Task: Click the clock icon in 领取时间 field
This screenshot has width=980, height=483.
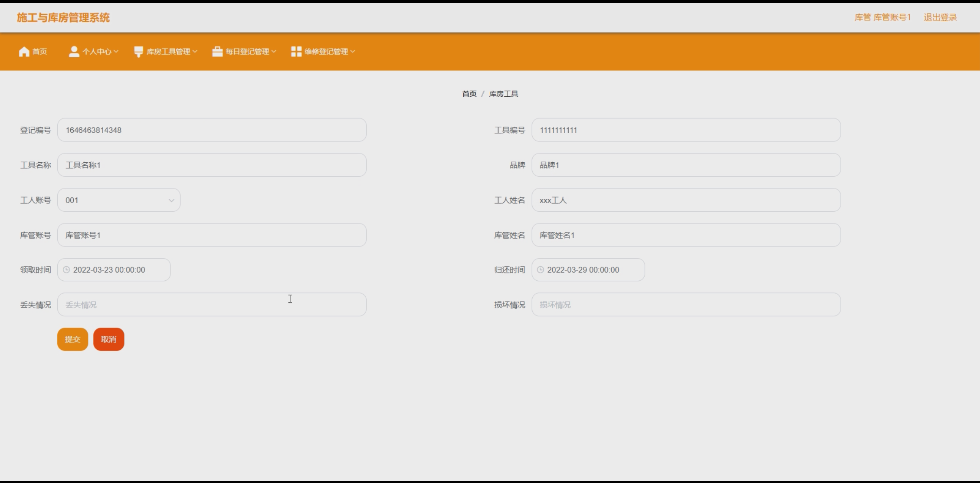Action: pos(66,270)
